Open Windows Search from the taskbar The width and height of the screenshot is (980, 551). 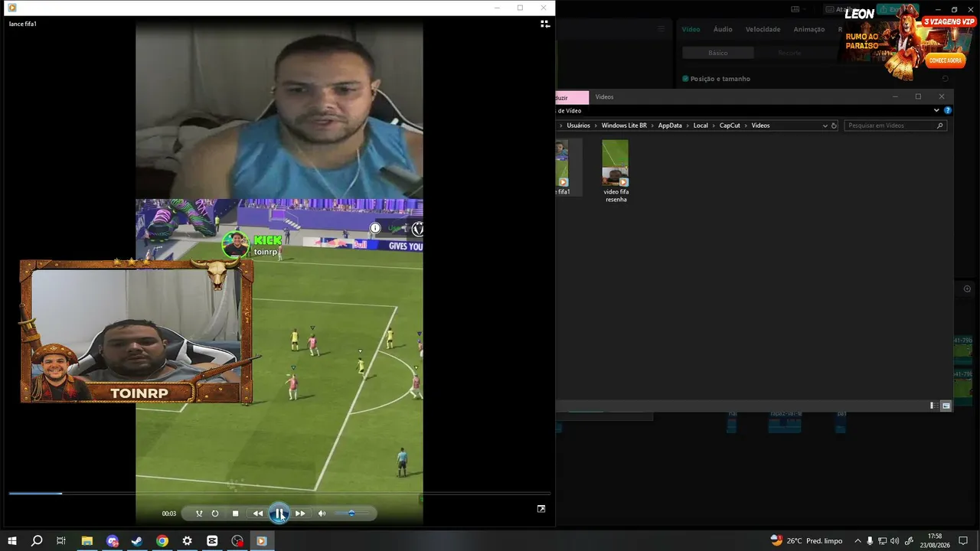37,541
